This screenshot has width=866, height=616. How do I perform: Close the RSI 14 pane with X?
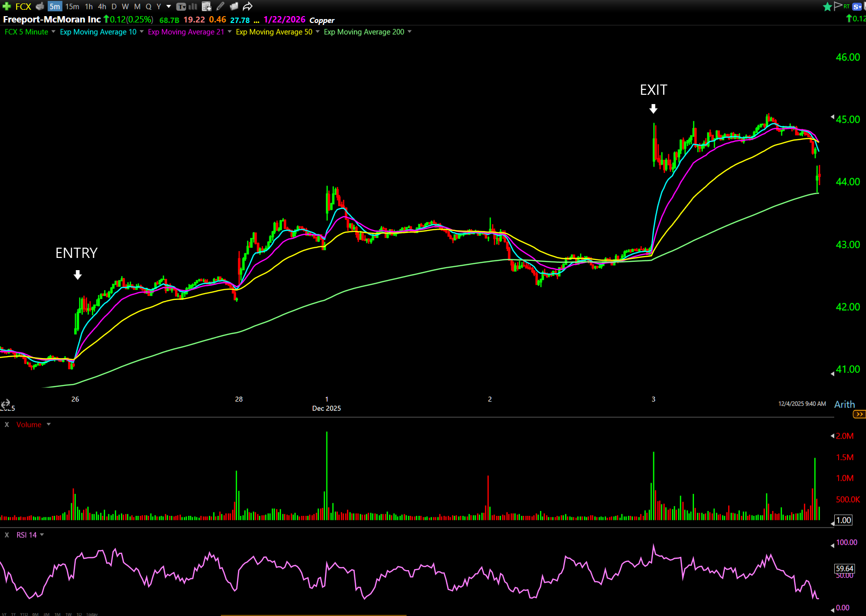point(7,535)
